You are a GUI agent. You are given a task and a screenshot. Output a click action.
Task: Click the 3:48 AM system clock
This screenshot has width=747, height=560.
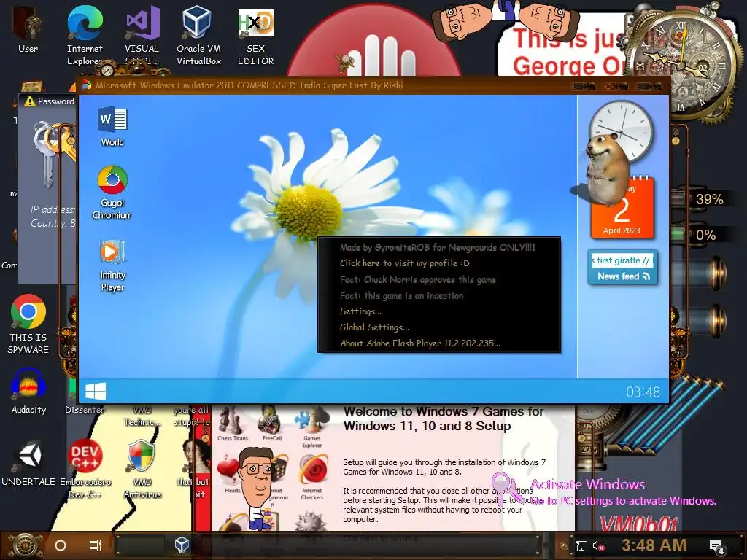coord(654,545)
